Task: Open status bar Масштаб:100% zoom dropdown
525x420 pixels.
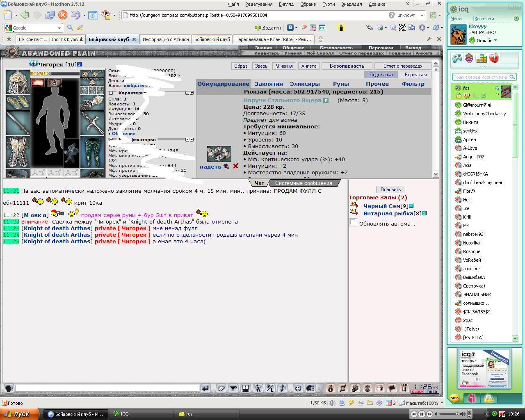Action: [x=442, y=403]
